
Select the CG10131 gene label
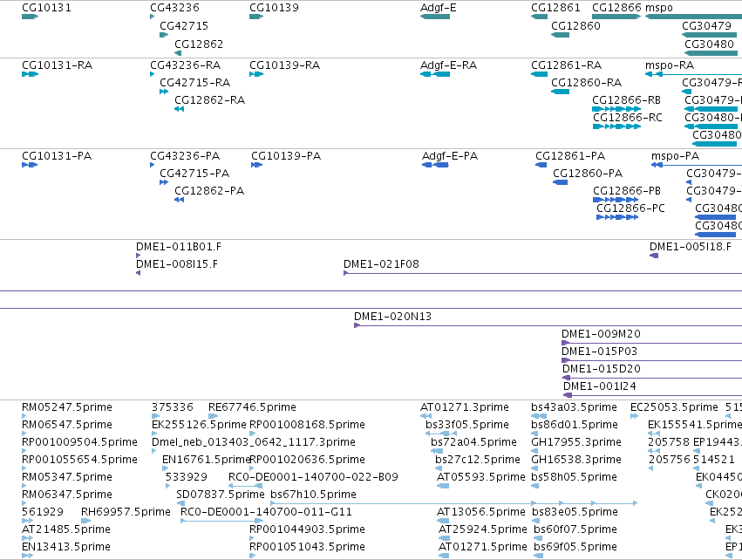click(46, 8)
